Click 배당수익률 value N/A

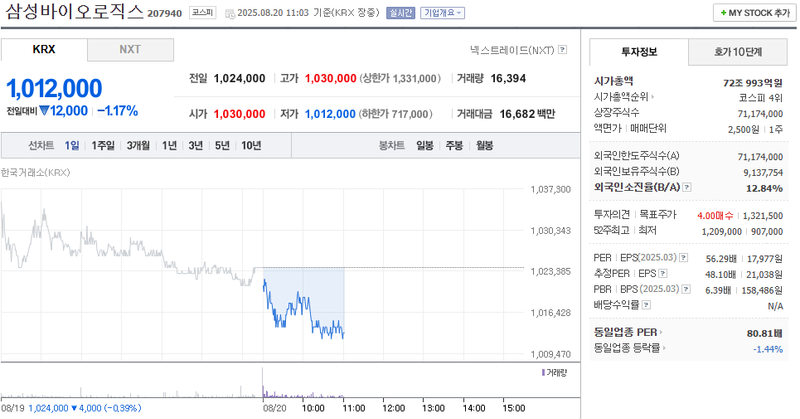(776, 306)
